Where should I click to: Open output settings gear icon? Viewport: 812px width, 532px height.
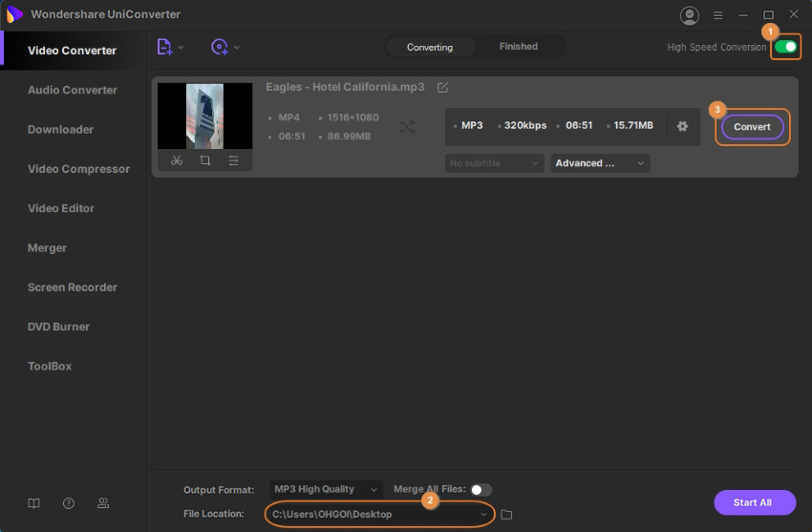[682, 126]
